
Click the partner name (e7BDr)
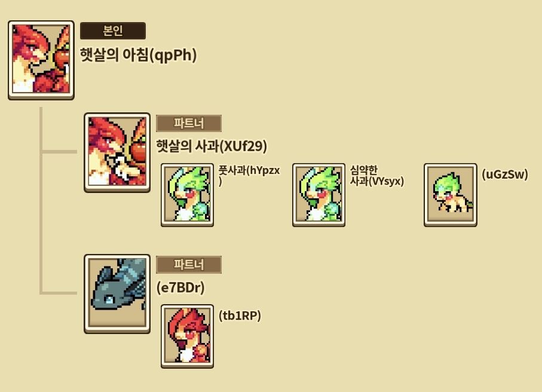pyautogui.click(x=180, y=287)
